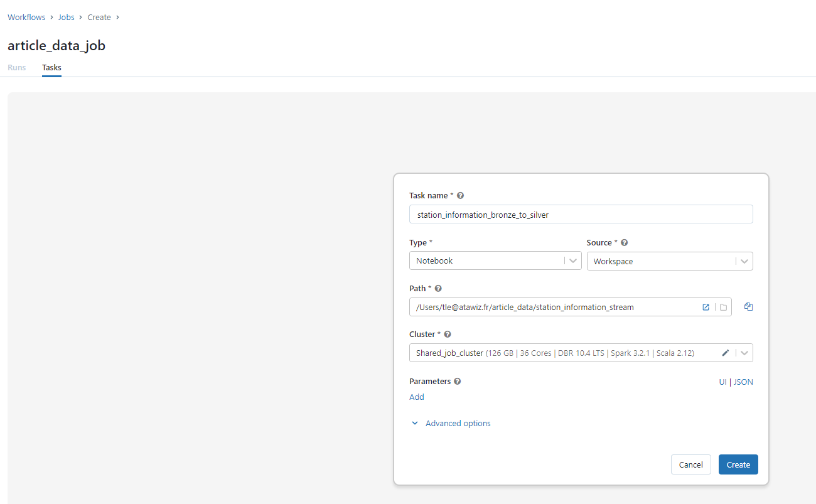Switch to the Runs tab

(17, 68)
